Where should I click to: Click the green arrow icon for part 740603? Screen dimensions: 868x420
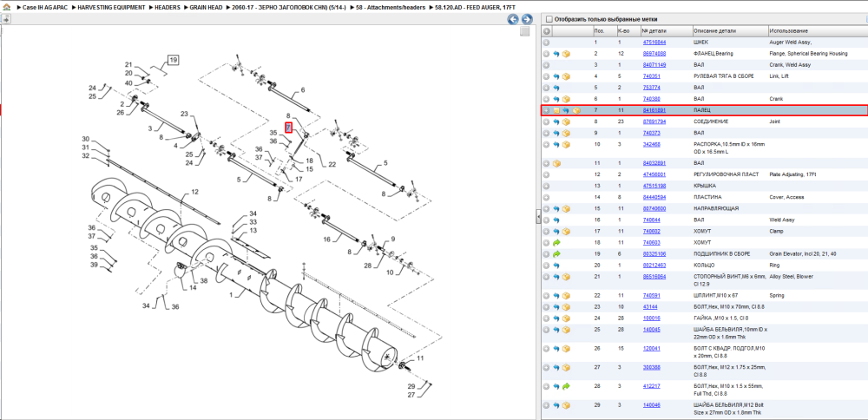(x=556, y=242)
